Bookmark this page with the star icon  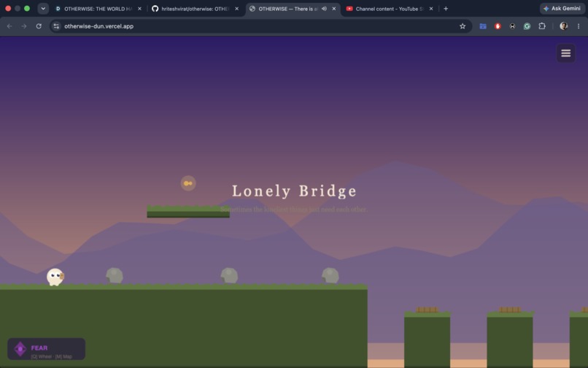tap(463, 26)
